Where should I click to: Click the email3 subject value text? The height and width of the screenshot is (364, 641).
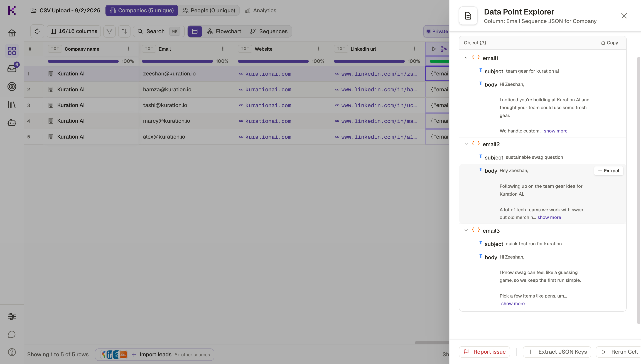pos(534,244)
